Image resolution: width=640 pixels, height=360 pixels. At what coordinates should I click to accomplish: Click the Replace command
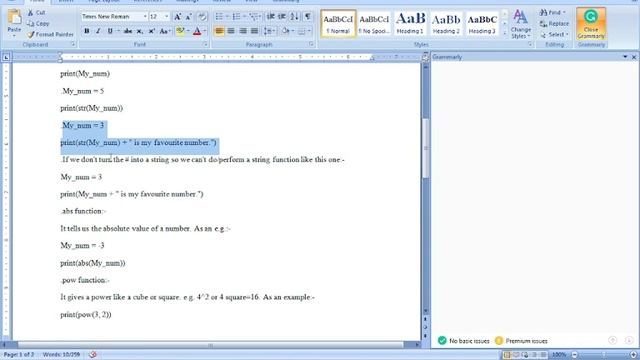pos(554,24)
